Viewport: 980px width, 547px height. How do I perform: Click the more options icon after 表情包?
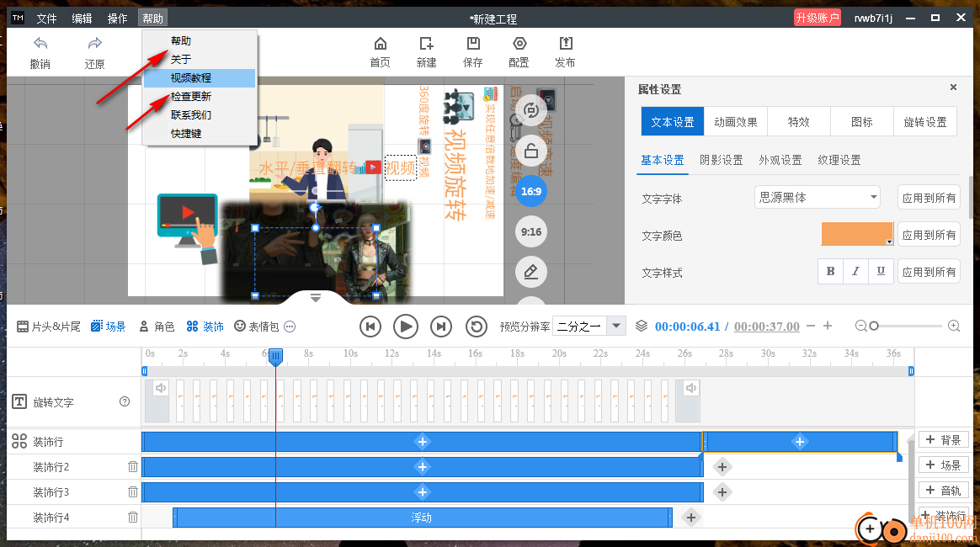(x=290, y=327)
